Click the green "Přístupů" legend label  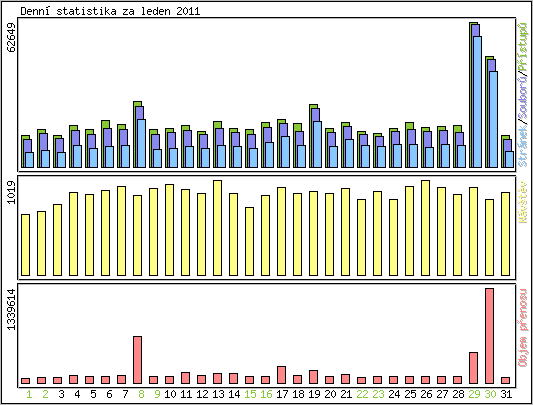click(523, 47)
